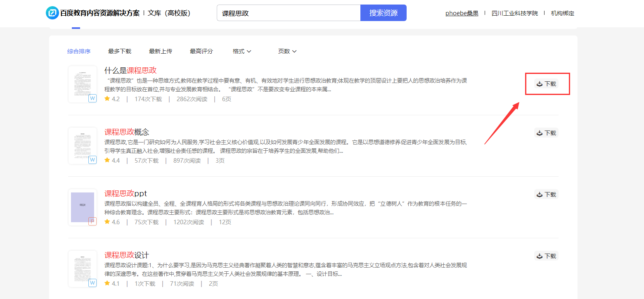Click the PPT file type icon on 课程思政ppt
The height and width of the screenshot is (299, 644).
click(x=92, y=221)
